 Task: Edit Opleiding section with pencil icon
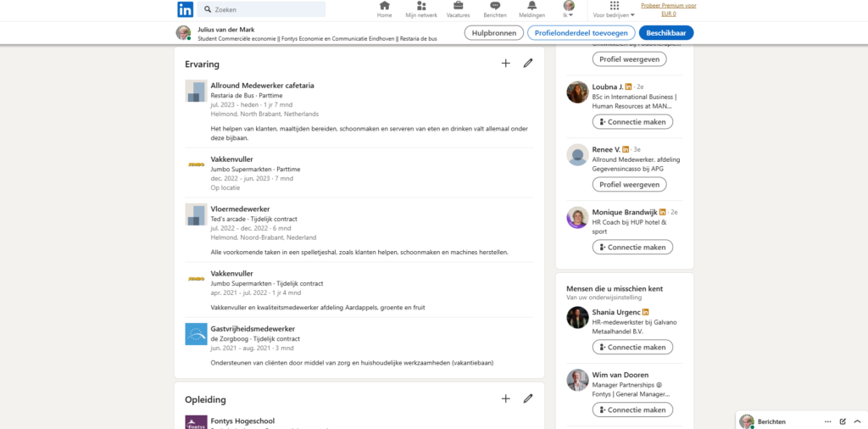[x=528, y=398]
